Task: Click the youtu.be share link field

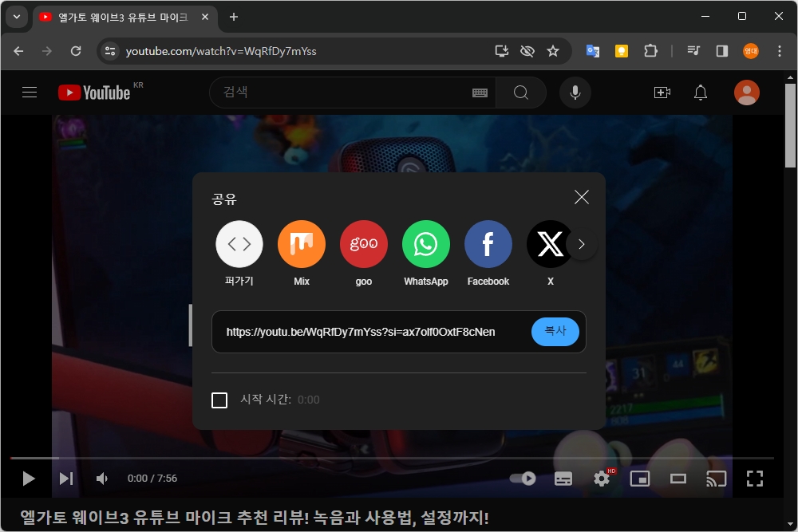Action: click(361, 332)
